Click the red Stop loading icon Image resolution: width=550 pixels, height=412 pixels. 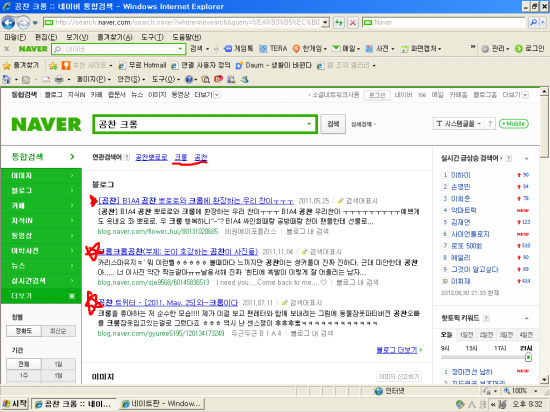353,23
